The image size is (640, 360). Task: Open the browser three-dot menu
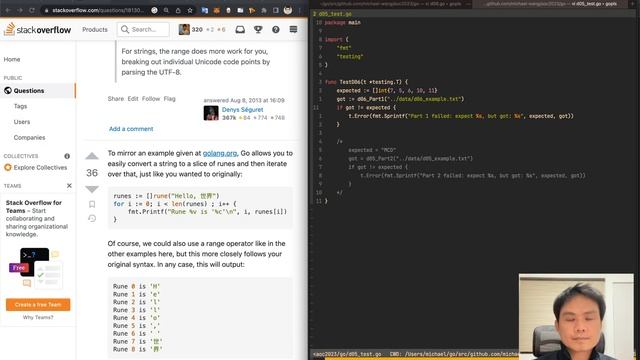pyautogui.click(x=300, y=10)
